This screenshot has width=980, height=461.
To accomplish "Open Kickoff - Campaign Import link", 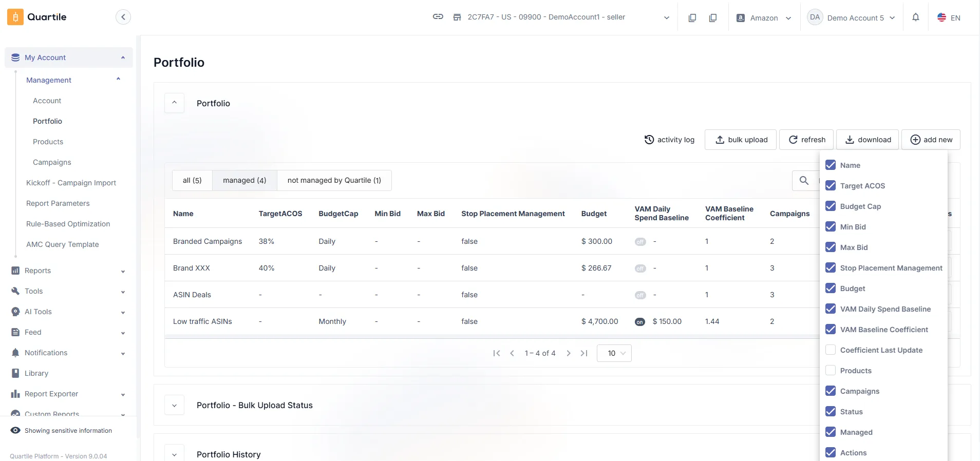I will pos(71,183).
